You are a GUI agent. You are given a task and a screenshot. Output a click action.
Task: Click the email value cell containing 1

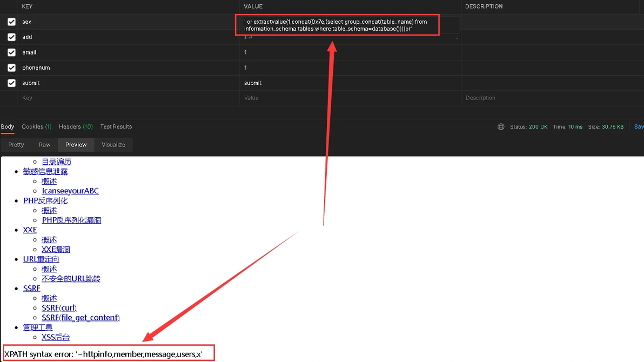350,52
